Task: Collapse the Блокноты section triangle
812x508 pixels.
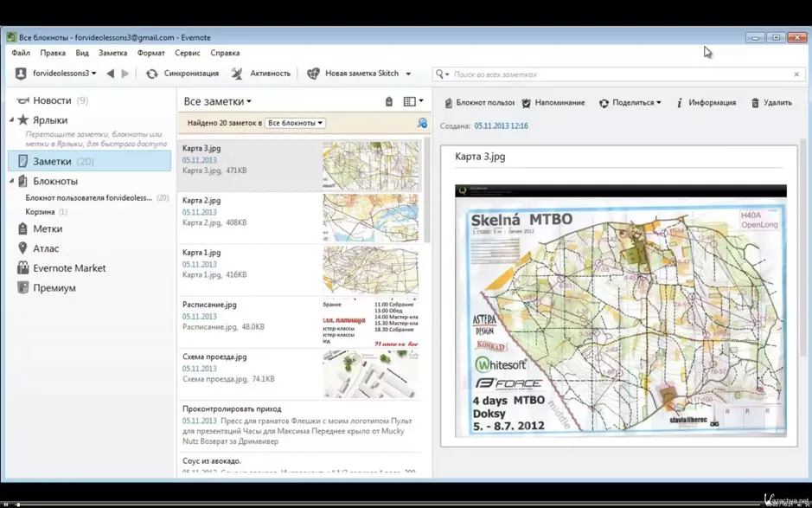Action: 11,181
